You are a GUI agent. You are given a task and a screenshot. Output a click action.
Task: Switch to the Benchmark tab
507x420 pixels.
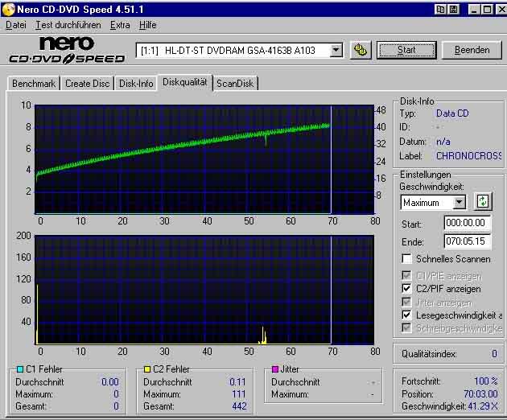tap(34, 84)
